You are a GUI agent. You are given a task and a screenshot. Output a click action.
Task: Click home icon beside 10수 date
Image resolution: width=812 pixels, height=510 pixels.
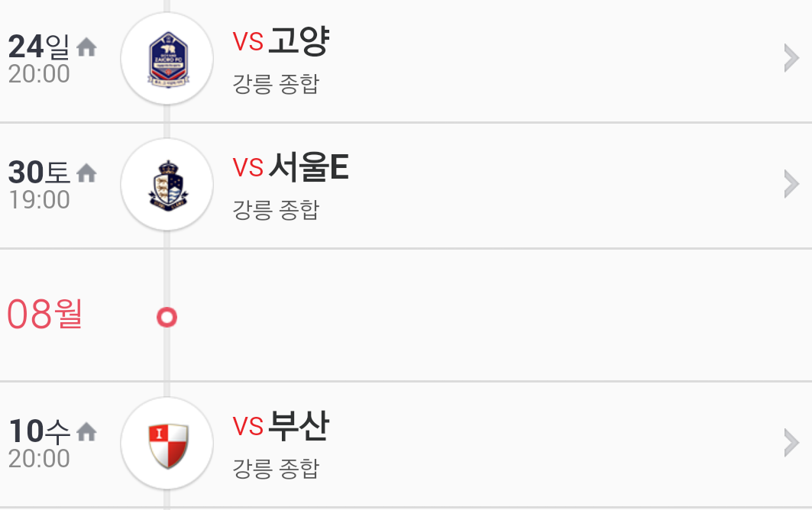point(86,432)
